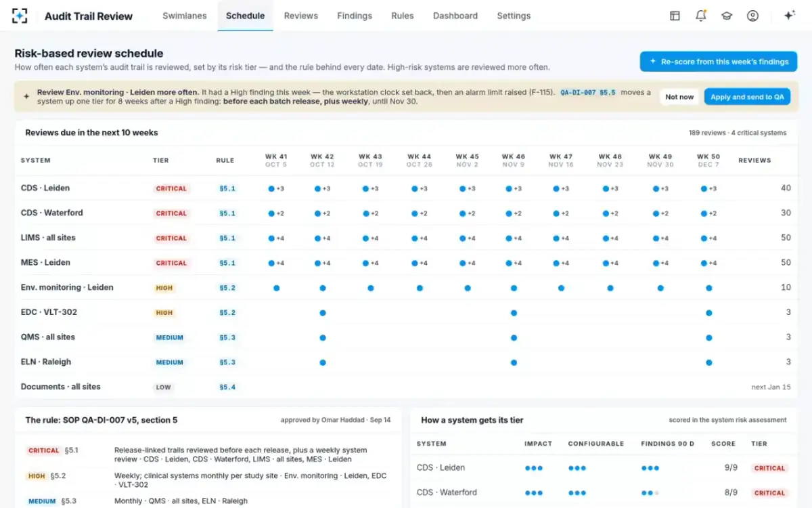The width and height of the screenshot is (812, 508).
Task: Click the CONFIGURABLE column header
Action: pyautogui.click(x=596, y=444)
